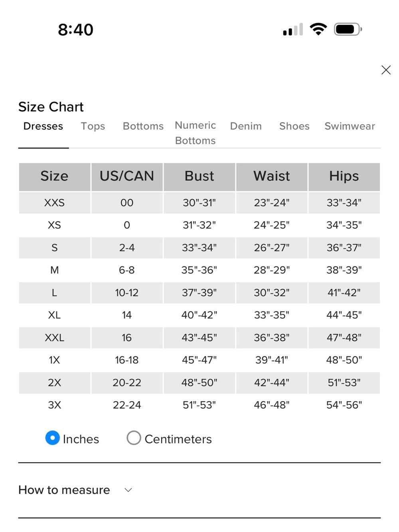The image size is (399, 532).
Task: Switch to the Denim tab
Action: 246,126
